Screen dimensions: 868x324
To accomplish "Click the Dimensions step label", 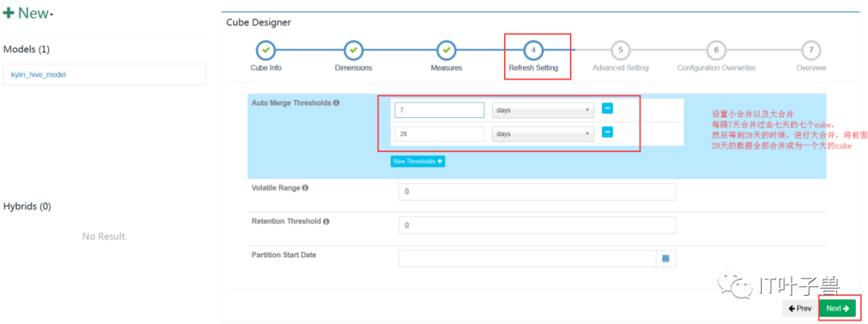I will pos(354,68).
